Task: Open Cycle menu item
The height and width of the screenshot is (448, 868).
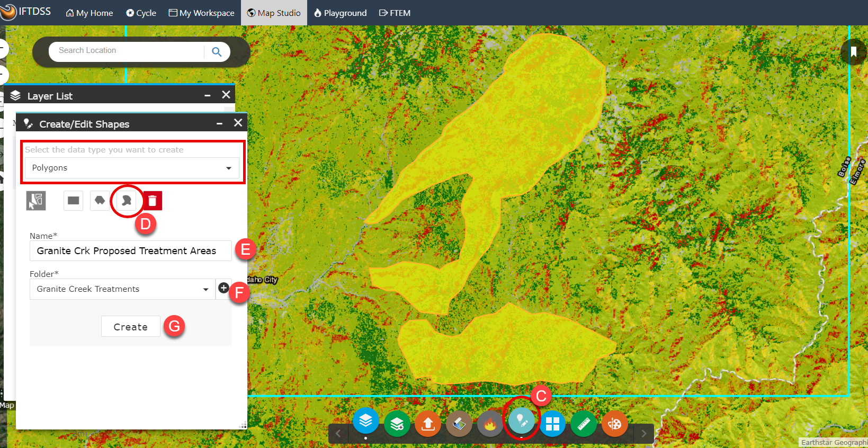Action: [141, 13]
